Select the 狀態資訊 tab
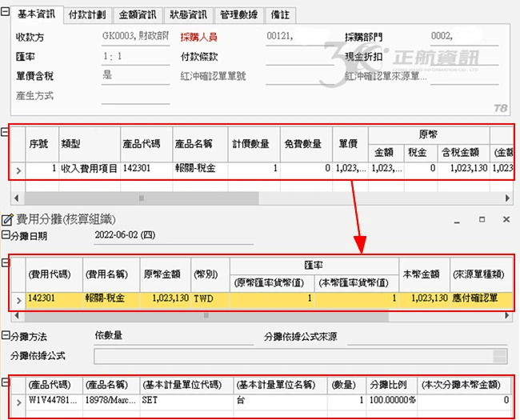The image size is (520, 420). [188, 15]
